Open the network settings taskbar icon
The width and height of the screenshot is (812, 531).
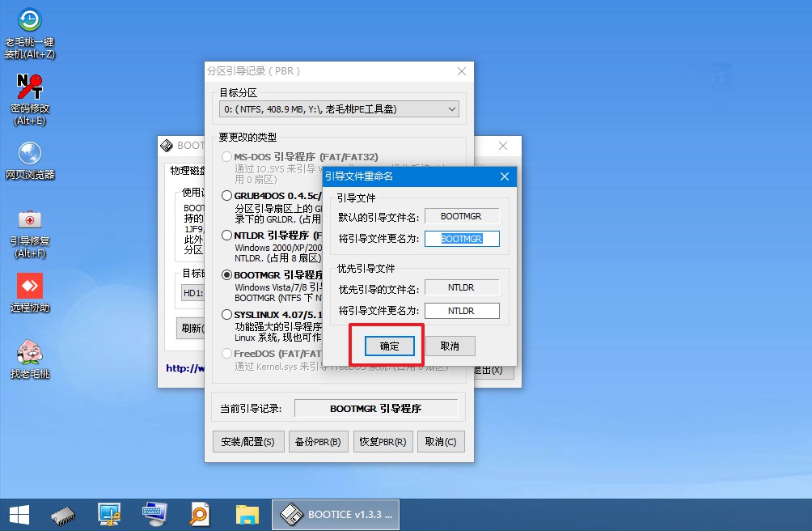(x=108, y=515)
